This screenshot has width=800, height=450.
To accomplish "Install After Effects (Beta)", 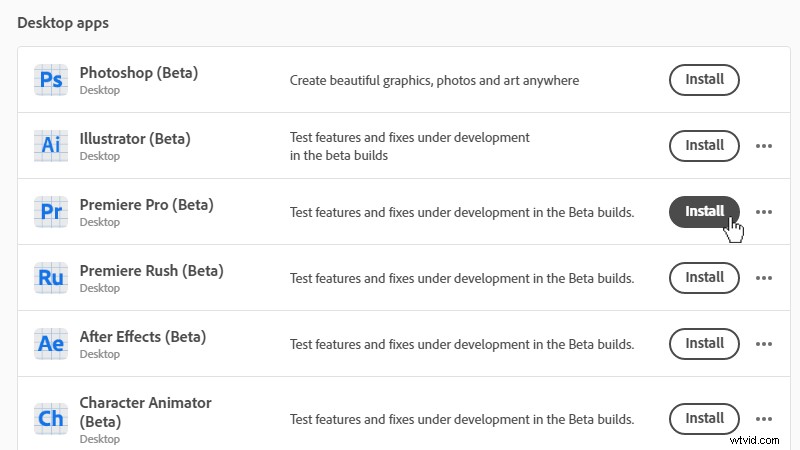I will tap(704, 343).
